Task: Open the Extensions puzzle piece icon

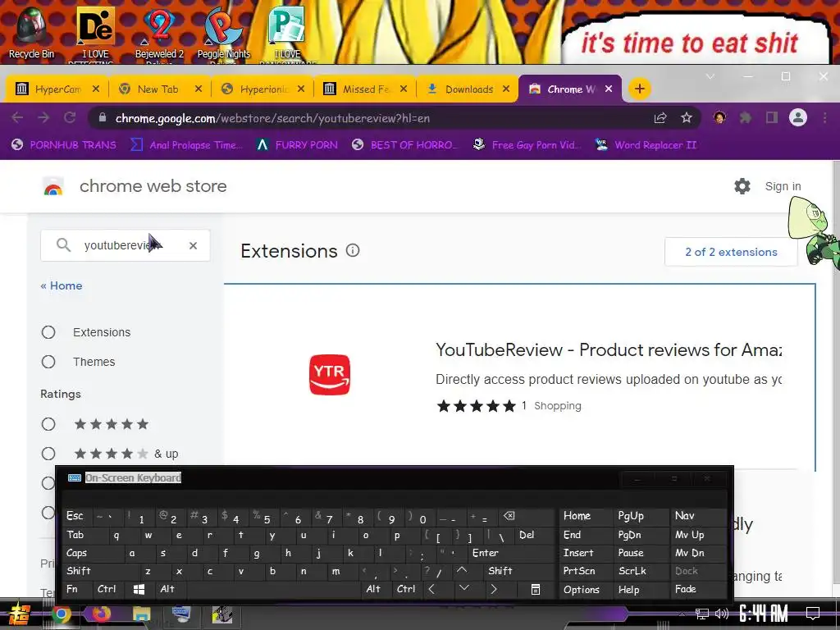Action: click(745, 118)
